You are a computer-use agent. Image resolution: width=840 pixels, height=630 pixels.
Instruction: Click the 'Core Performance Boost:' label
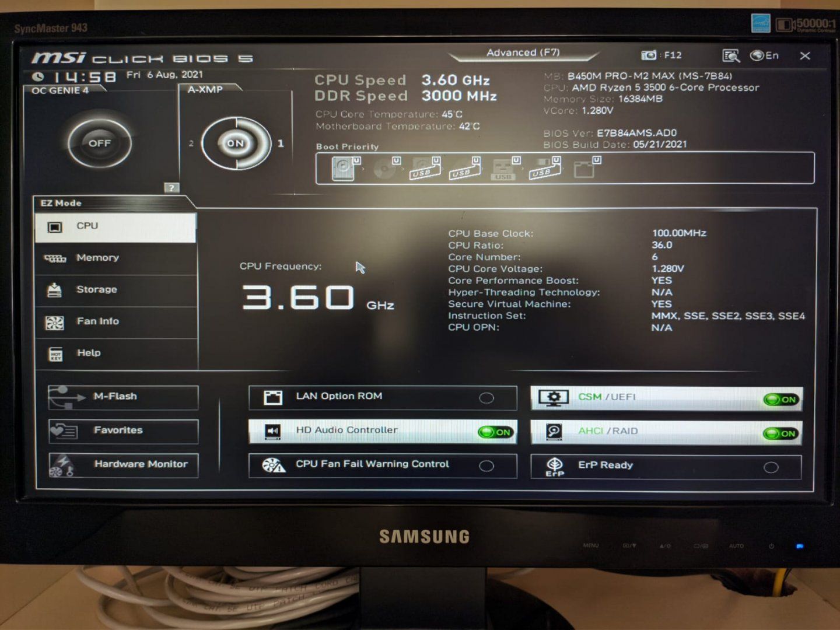coord(513,281)
